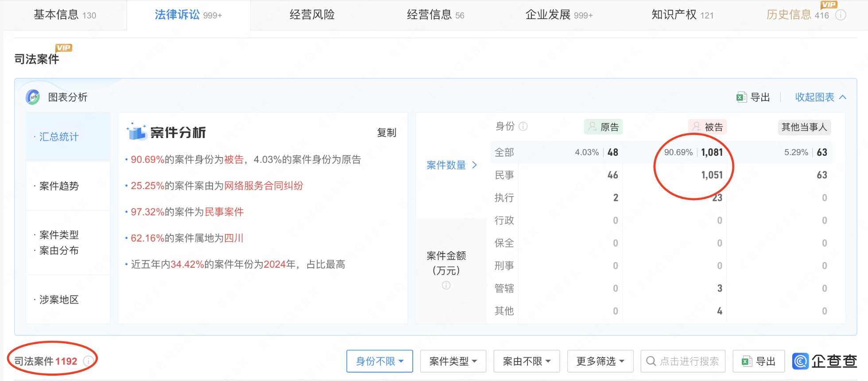Click the 原告 column header
Viewport: 868px width, 381px height.
[x=604, y=127]
